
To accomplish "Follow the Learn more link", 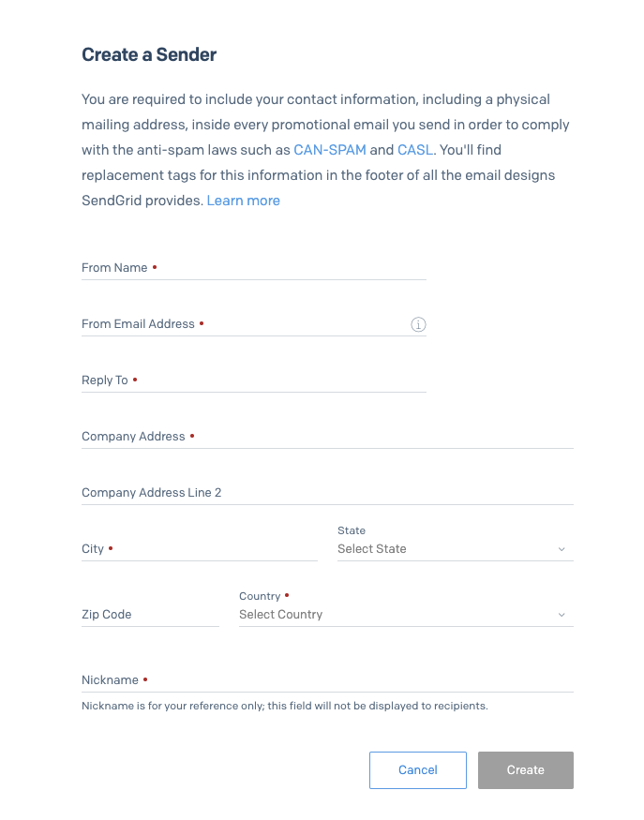I will click(244, 201).
